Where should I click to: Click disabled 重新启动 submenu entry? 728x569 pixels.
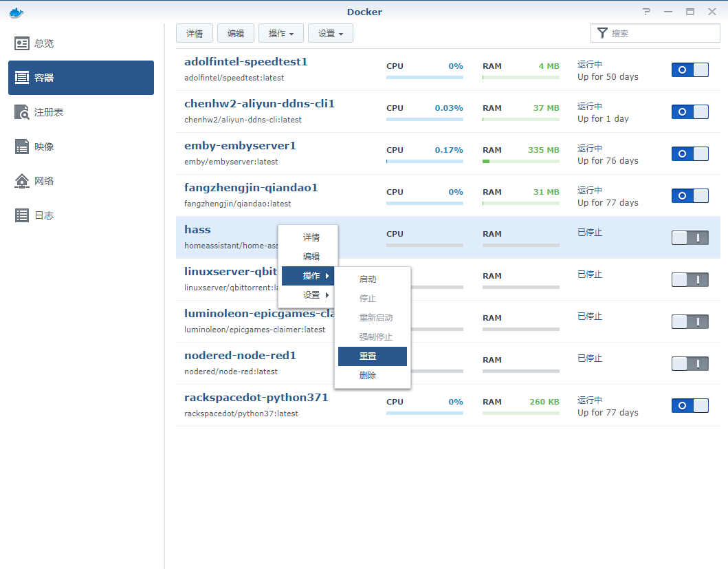point(373,317)
